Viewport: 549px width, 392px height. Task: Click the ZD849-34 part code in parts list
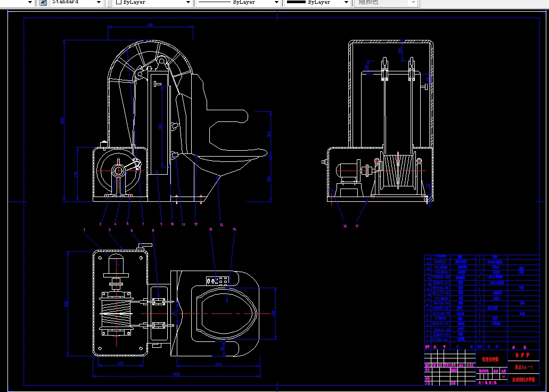441,334
